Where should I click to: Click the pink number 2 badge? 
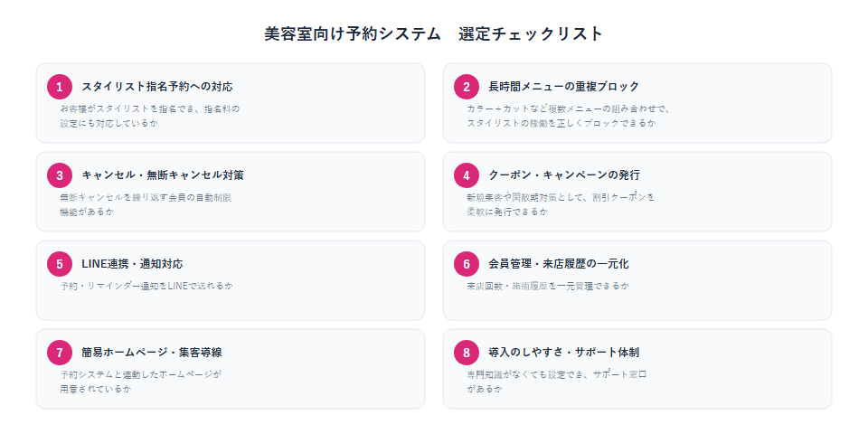pos(467,87)
